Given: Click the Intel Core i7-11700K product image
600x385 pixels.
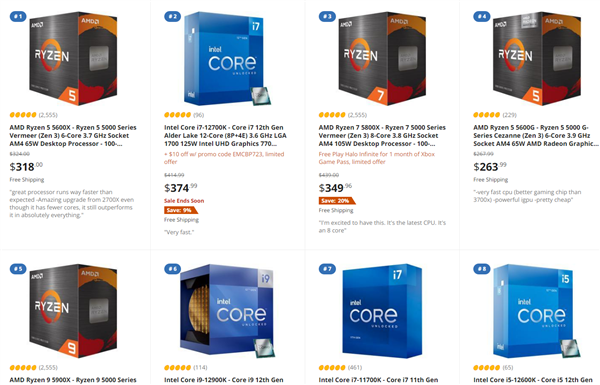Looking at the screenshot, I should coord(382,311).
